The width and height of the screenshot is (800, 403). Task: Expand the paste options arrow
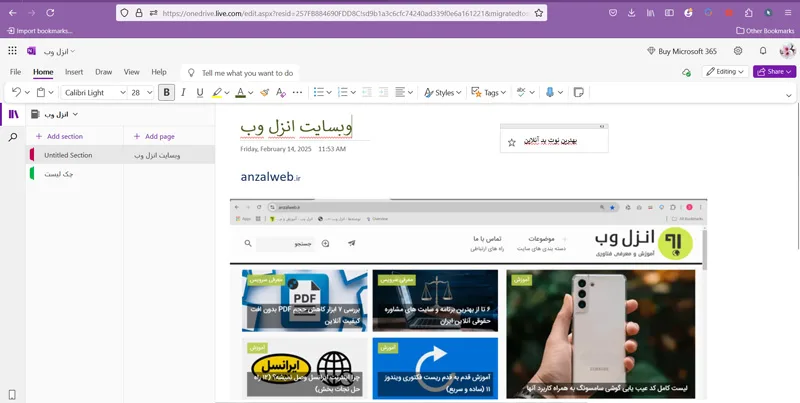tap(51, 92)
